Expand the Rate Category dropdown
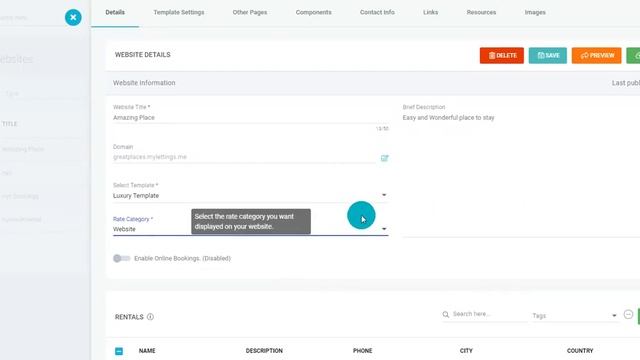This screenshot has width=640, height=360. pos(251,229)
